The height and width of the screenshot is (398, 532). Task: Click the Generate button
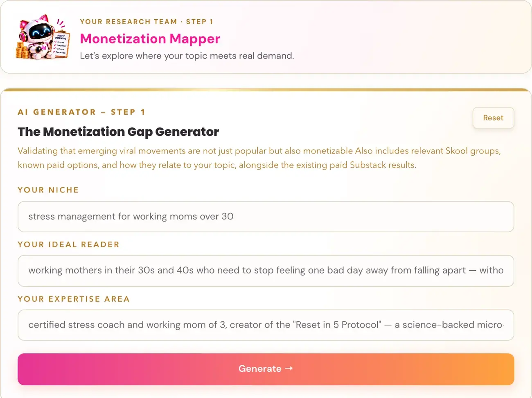(x=266, y=369)
